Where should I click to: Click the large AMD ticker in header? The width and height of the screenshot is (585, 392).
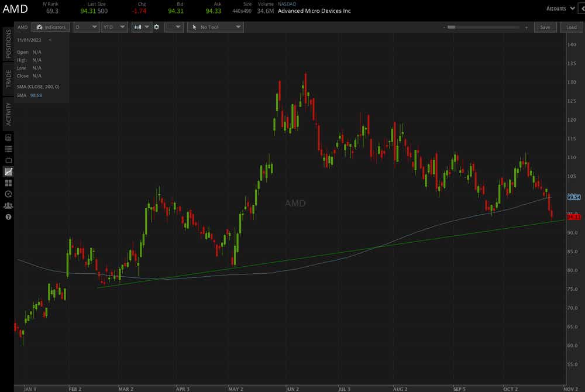pos(15,9)
